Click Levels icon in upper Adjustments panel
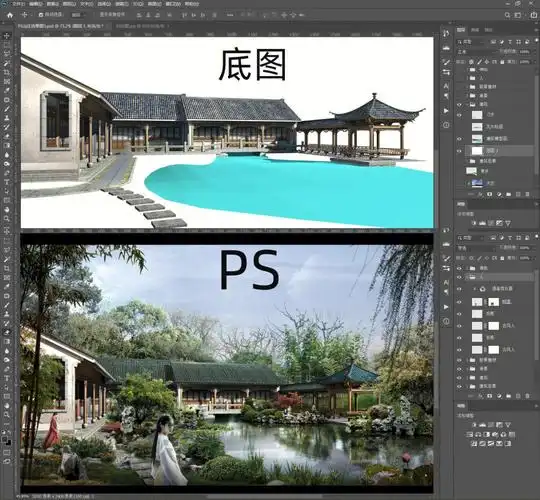 click(x=482, y=223)
